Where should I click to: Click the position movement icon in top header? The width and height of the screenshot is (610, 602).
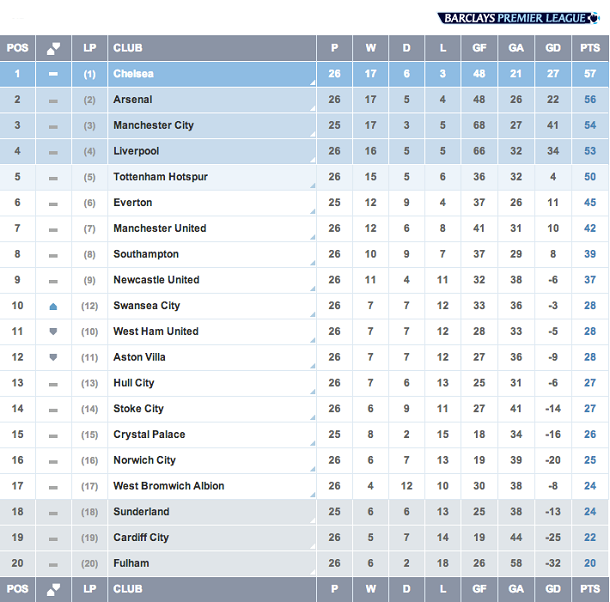click(x=53, y=48)
